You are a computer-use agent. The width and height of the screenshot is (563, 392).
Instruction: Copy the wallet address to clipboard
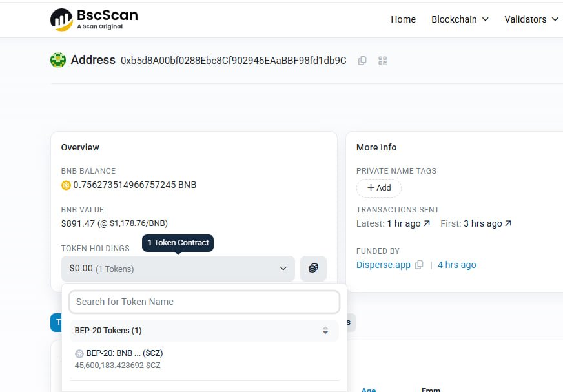[362, 61]
